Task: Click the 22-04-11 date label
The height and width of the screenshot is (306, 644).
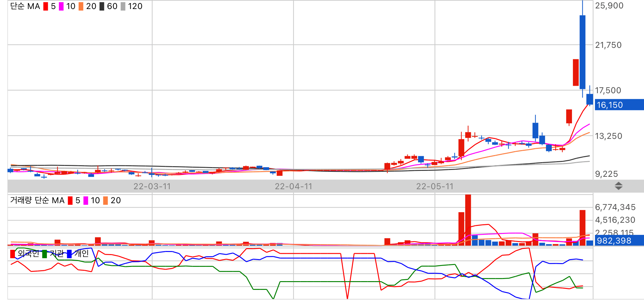Action: tap(293, 186)
